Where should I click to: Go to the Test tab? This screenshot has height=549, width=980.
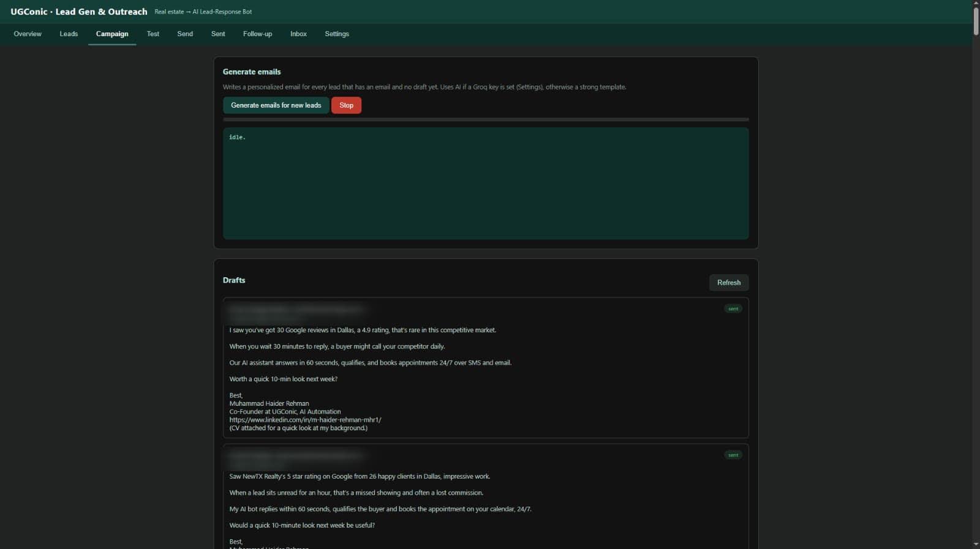click(x=153, y=34)
